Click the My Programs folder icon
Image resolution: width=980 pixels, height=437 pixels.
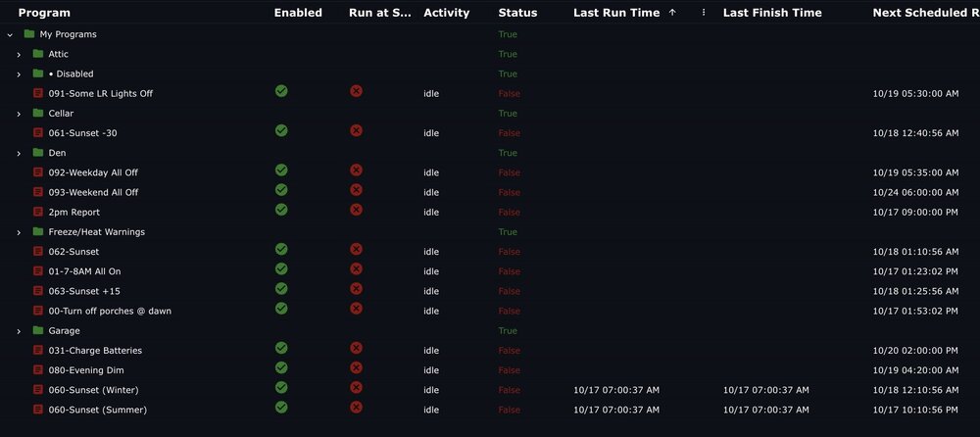click(x=28, y=33)
